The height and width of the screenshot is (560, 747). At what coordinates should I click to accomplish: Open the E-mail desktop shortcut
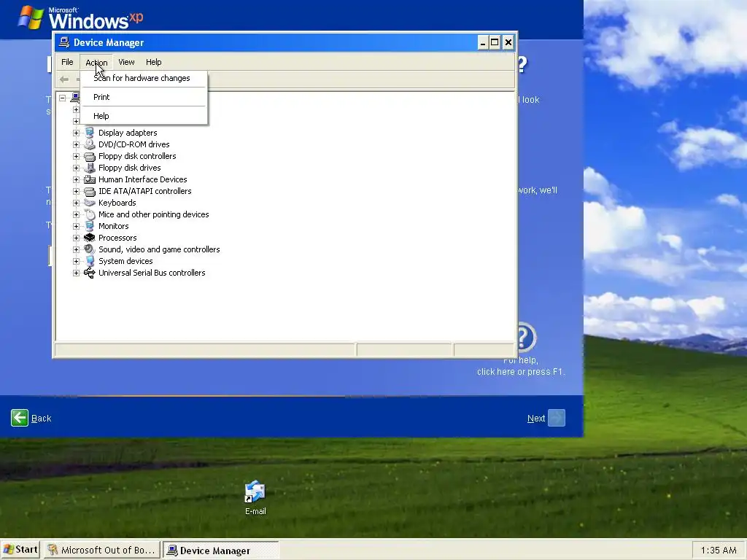click(x=255, y=497)
